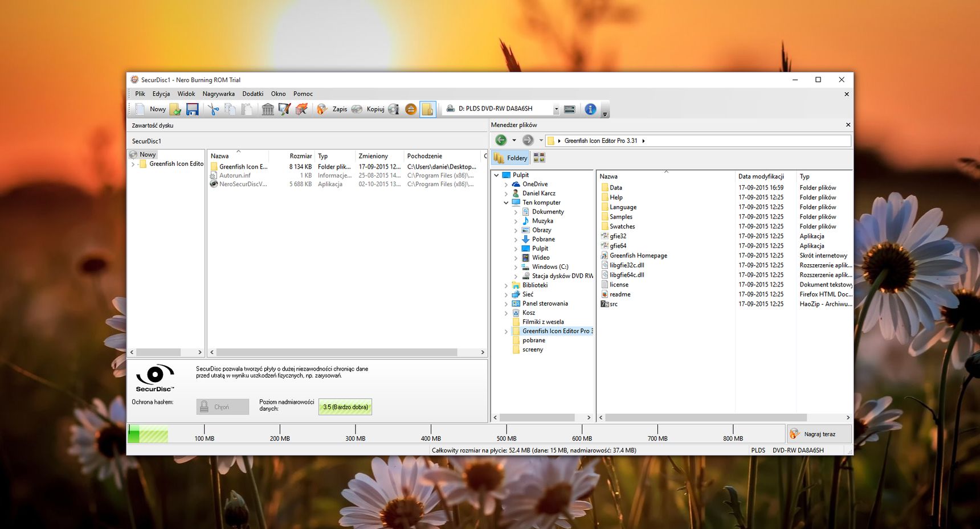Click the grey forward navigation arrow

(x=528, y=140)
